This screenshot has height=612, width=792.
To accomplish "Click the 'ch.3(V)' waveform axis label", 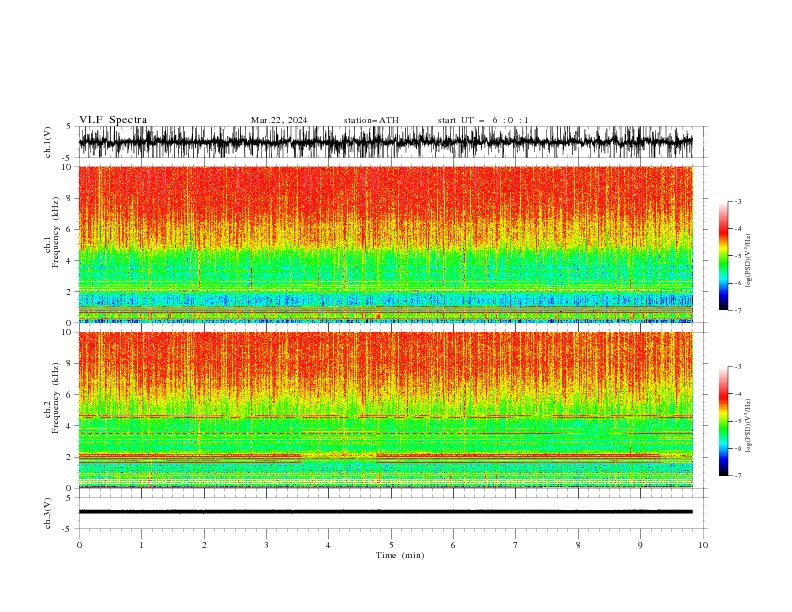I will pyautogui.click(x=48, y=513).
